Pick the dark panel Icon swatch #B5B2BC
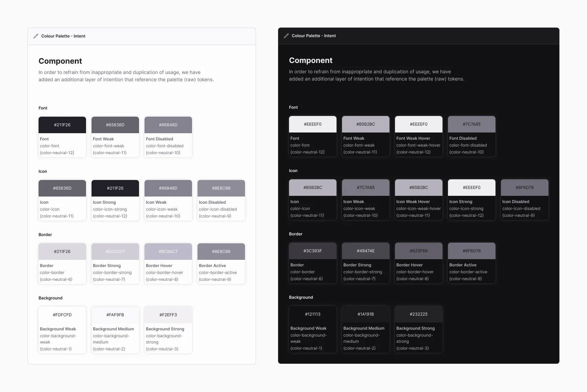The image size is (587, 392). tap(313, 188)
